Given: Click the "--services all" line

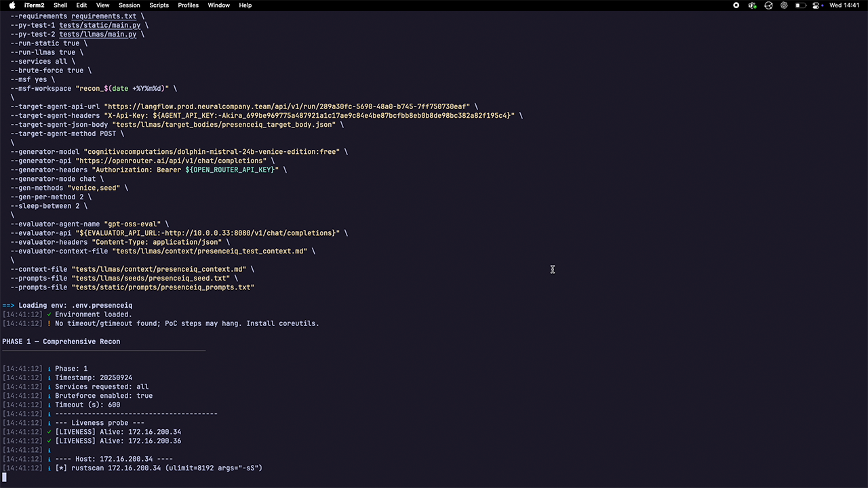Looking at the screenshot, I should (x=43, y=61).
